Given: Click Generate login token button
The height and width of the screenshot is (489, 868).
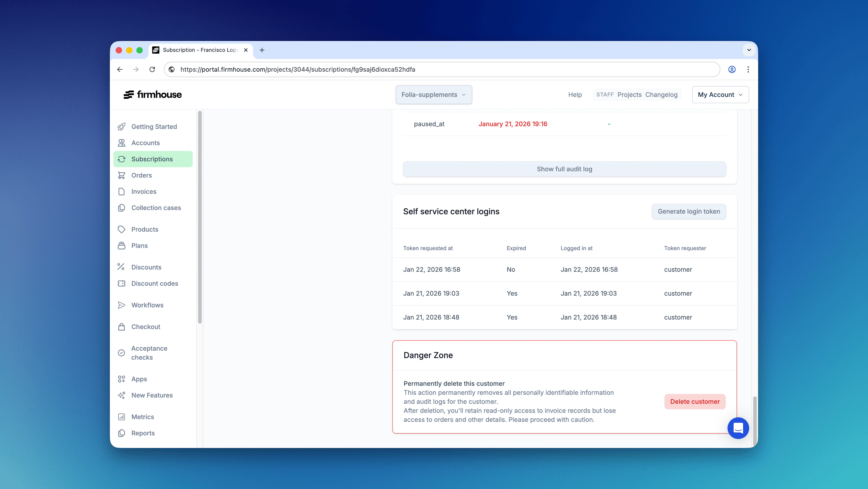Looking at the screenshot, I should pos(689,211).
